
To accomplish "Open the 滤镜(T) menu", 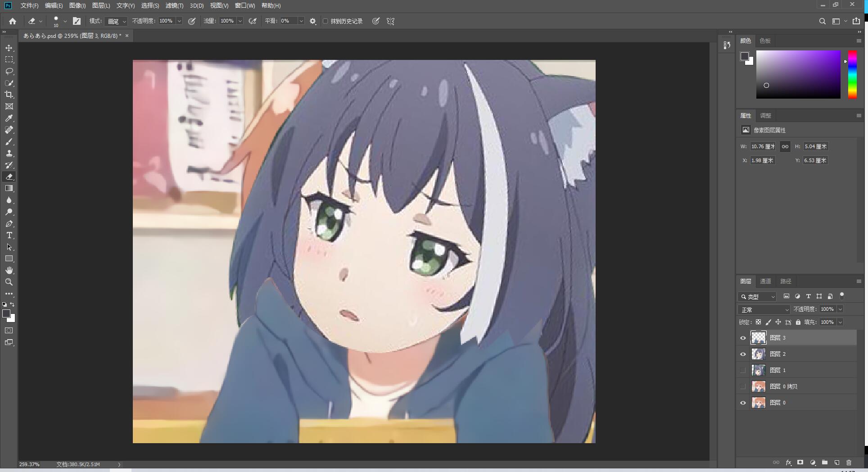I will click(174, 5).
